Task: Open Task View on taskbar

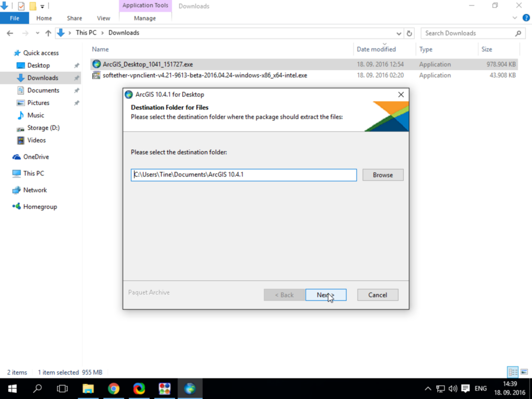Action: pyautogui.click(x=62, y=389)
